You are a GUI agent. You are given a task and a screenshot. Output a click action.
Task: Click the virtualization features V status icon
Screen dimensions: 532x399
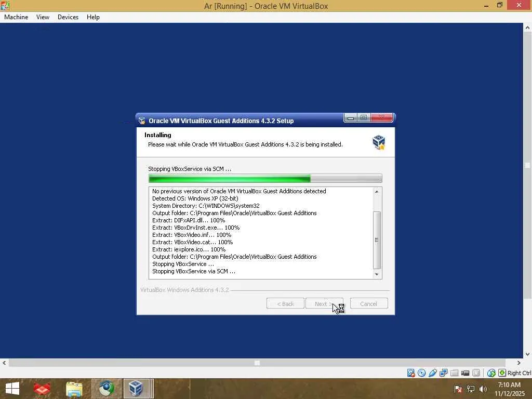tap(476, 373)
